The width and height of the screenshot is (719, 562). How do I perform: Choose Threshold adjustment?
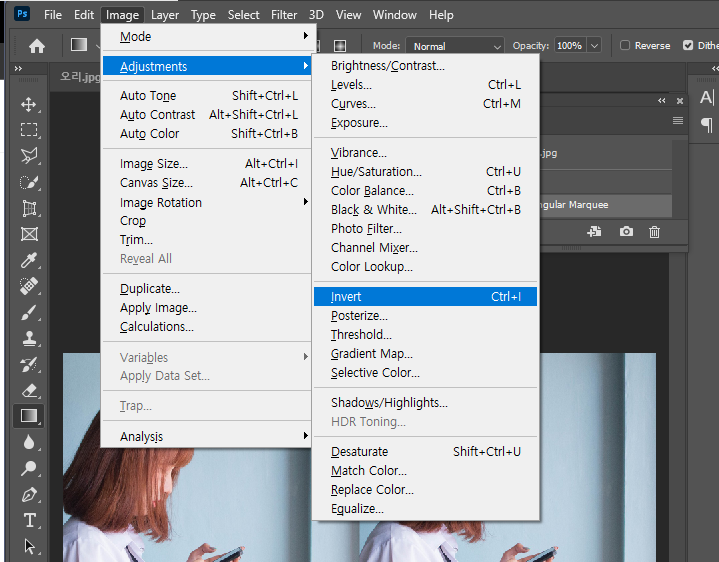coord(426,335)
